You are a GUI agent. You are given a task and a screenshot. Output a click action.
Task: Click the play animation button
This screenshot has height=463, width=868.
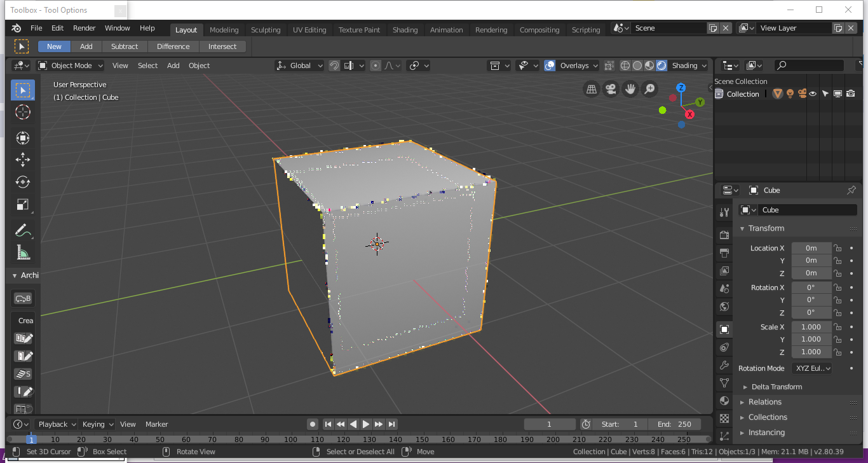tap(366, 424)
